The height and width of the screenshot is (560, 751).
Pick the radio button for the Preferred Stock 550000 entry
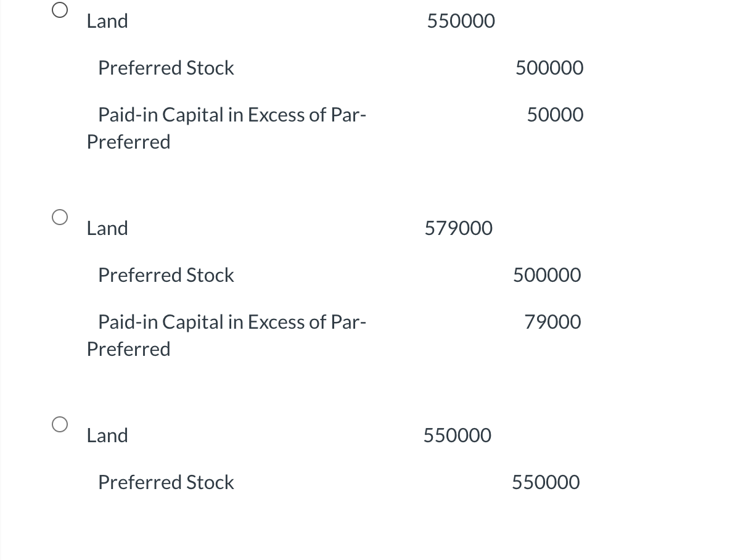tap(60, 424)
